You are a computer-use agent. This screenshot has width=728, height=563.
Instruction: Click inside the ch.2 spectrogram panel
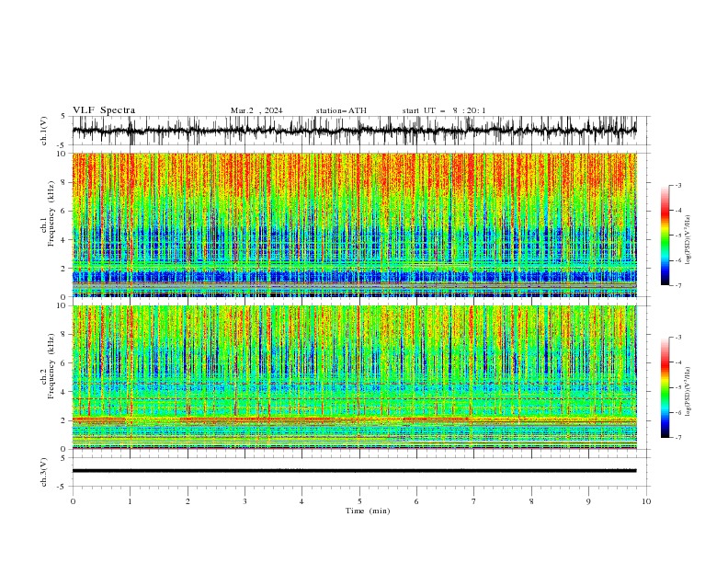point(354,377)
